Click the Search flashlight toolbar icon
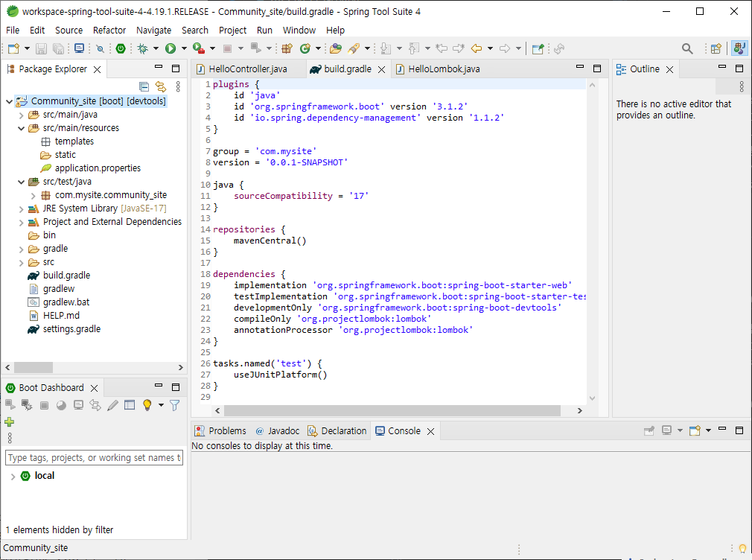This screenshot has width=752, height=560. pos(354,48)
